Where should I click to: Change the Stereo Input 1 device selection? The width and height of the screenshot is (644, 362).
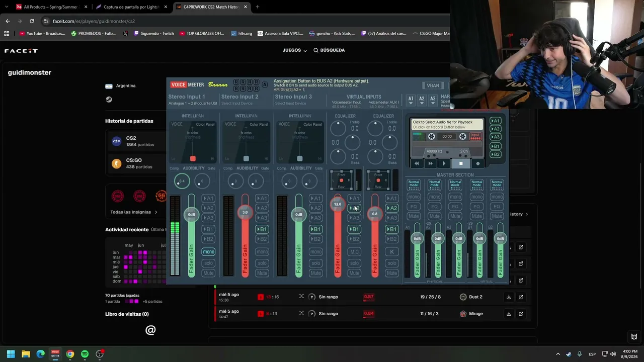point(193,104)
